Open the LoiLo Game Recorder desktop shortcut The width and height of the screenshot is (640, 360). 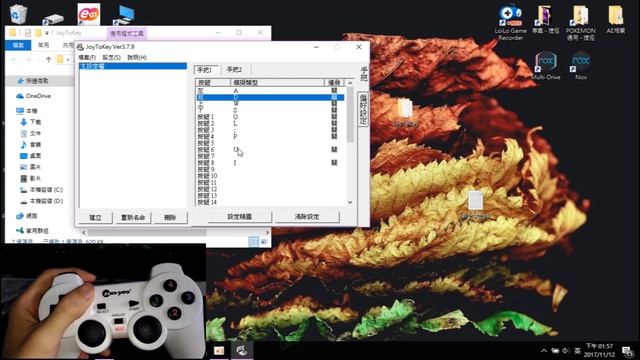coord(510,23)
